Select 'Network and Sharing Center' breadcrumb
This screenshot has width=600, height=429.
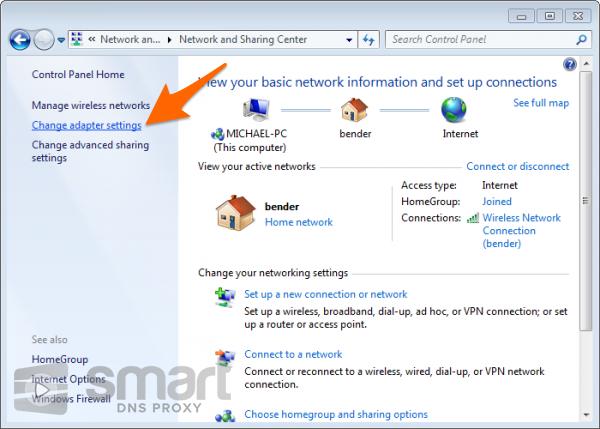coord(243,39)
